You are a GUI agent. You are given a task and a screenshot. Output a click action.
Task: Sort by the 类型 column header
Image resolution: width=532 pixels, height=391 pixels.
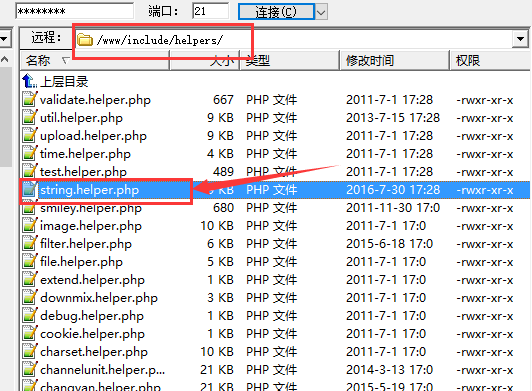click(289, 61)
